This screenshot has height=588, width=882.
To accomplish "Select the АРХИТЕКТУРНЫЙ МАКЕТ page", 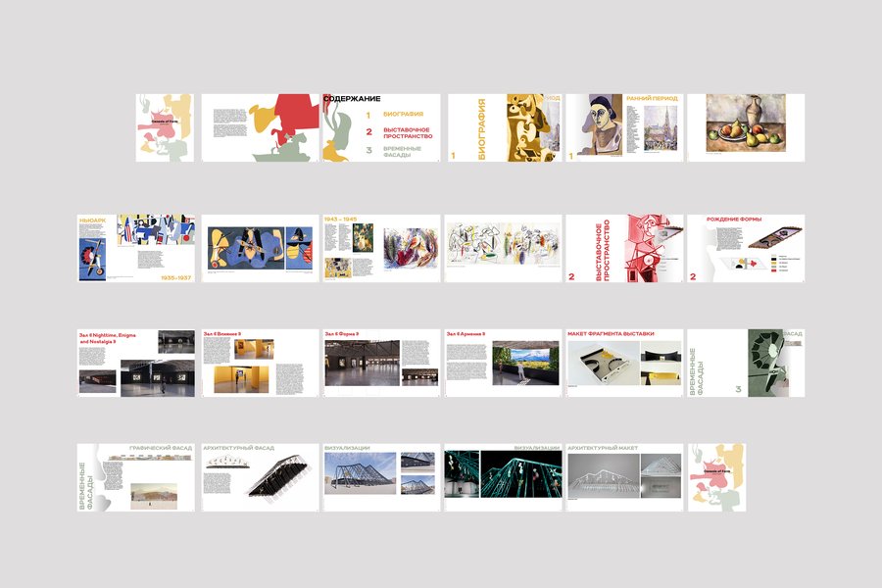I will (x=624, y=477).
